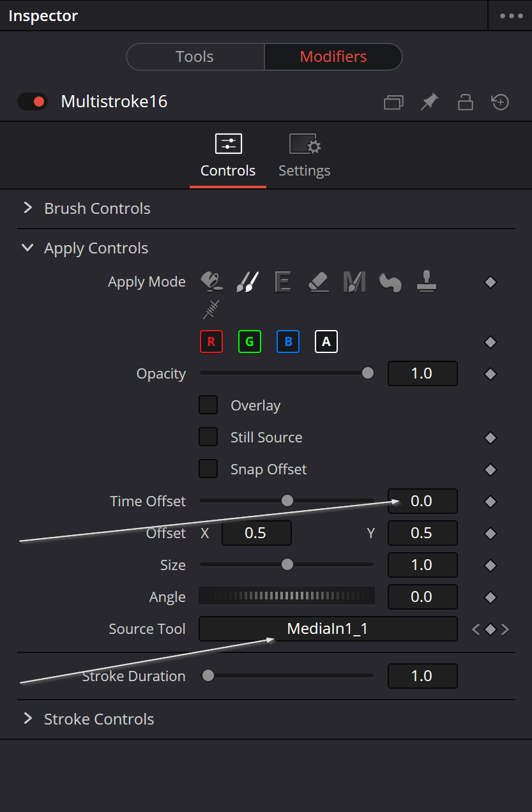Expand the Brush Controls section
Screen dimensions: 532x812
(27, 208)
